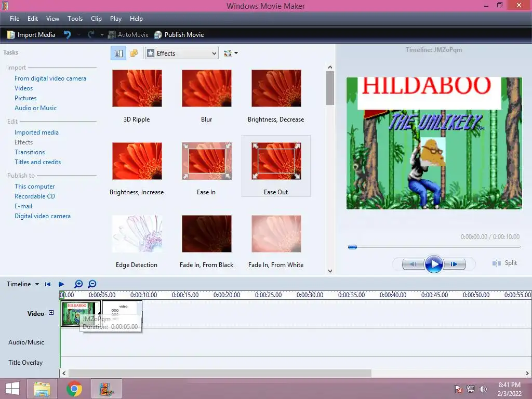Play the timeline
The image size is (532, 399).
[x=61, y=284]
